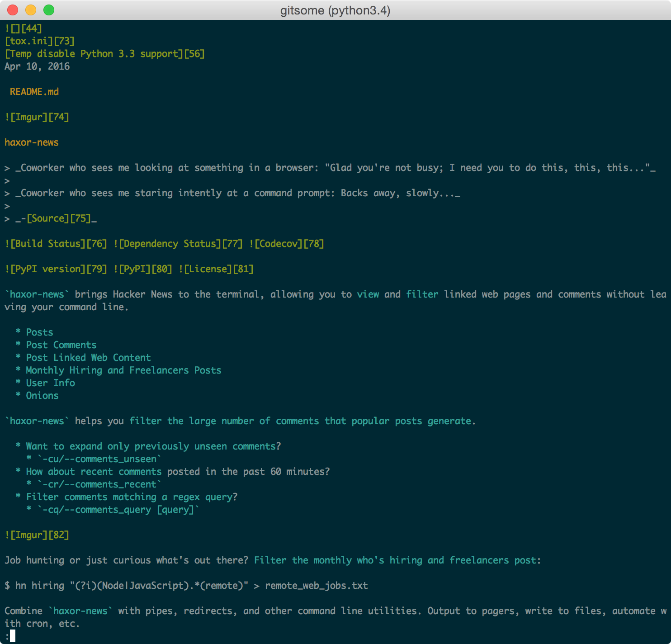
Task: Click 'How about recent comments' question line
Action: (178, 472)
